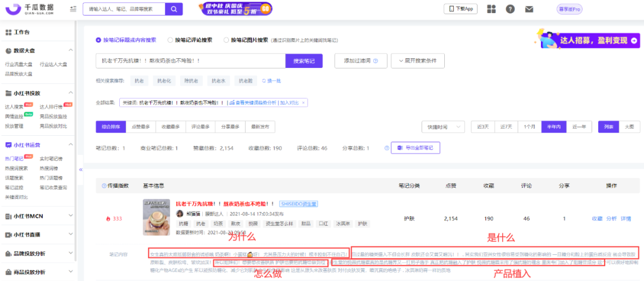This screenshot has width=644, height=281.
Task: Expand 展开搜索条件 options
Action: click(417, 61)
